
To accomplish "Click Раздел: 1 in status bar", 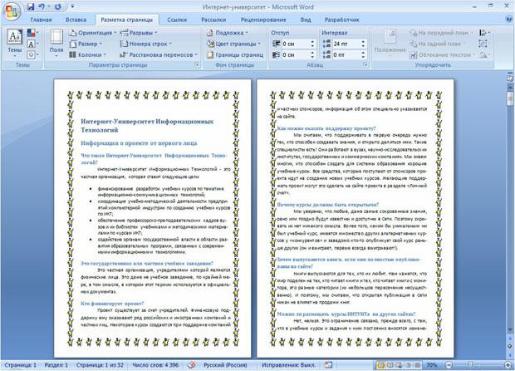I will click(x=56, y=365).
